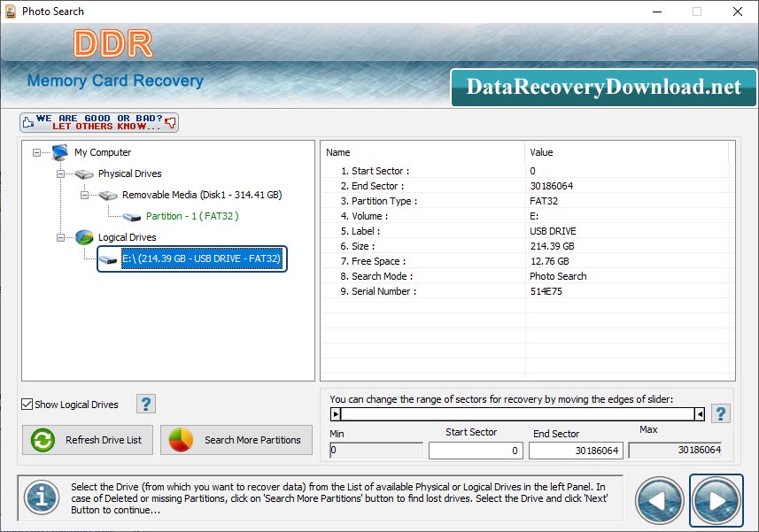Click row '3. Partition Type :'

pos(527,201)
